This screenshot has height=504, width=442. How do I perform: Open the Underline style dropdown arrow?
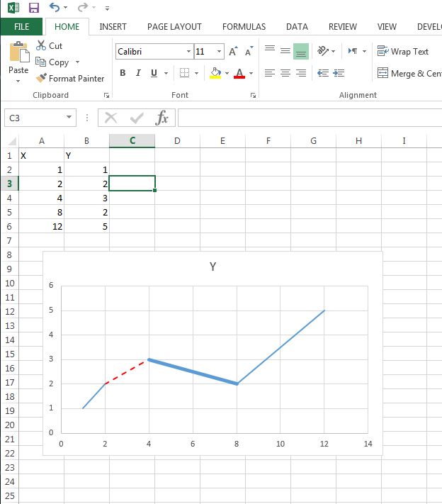click(x=166, y=73)
